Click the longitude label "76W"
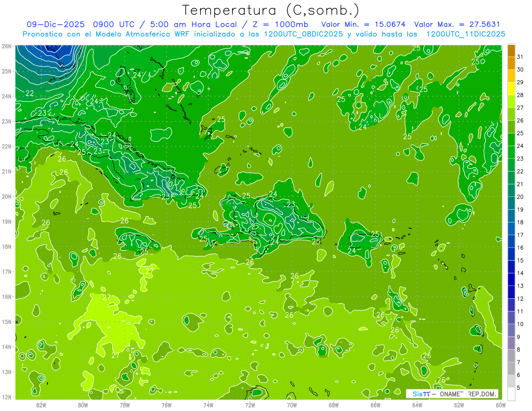This screenshot has height=411, width=532. coord(166,404)
